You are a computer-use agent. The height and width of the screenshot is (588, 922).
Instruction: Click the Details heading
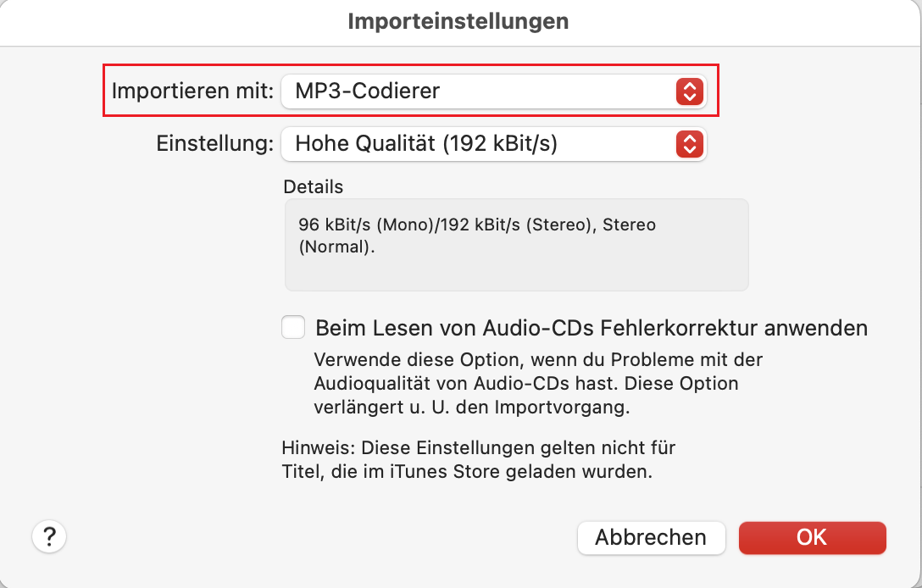[x=314, y=186]
